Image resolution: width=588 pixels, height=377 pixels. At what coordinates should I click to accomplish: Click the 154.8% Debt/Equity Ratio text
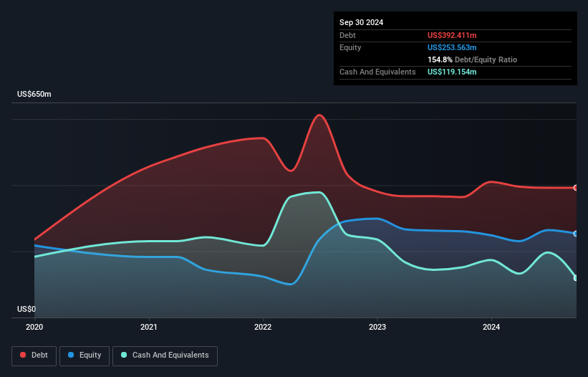coord(472,59)
